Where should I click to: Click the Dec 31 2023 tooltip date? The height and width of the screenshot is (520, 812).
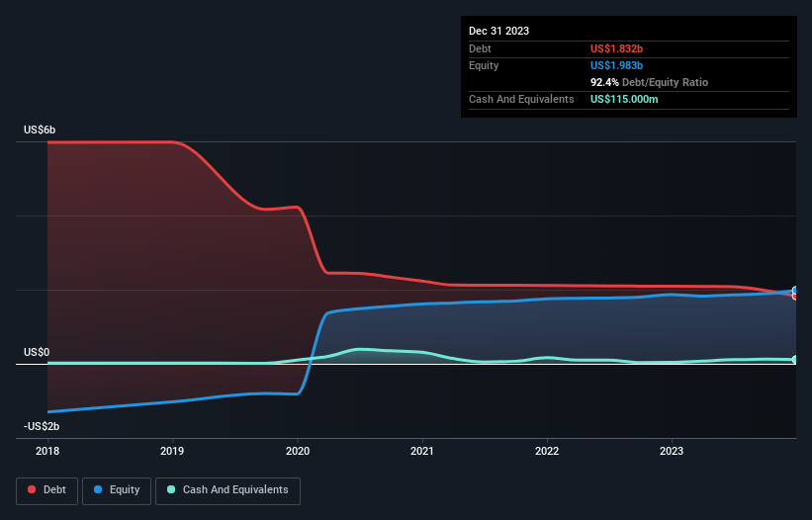point(498,31)
